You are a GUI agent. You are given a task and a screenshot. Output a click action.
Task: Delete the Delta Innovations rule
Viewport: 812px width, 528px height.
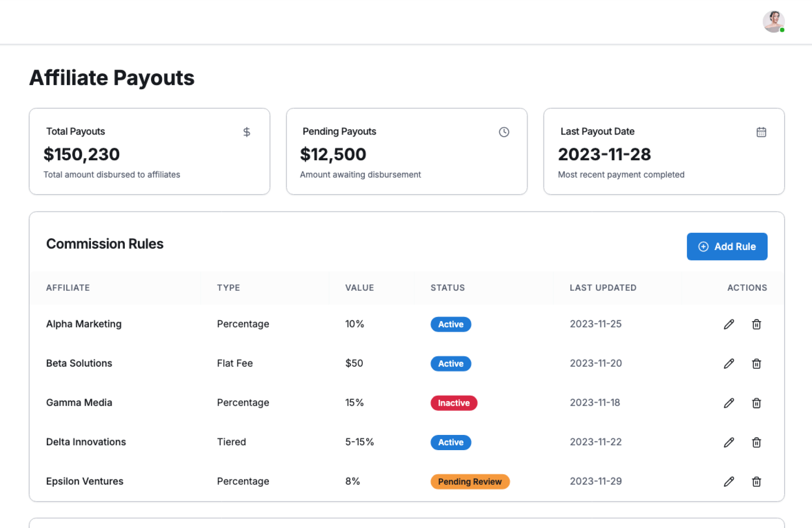click(756, 442)
